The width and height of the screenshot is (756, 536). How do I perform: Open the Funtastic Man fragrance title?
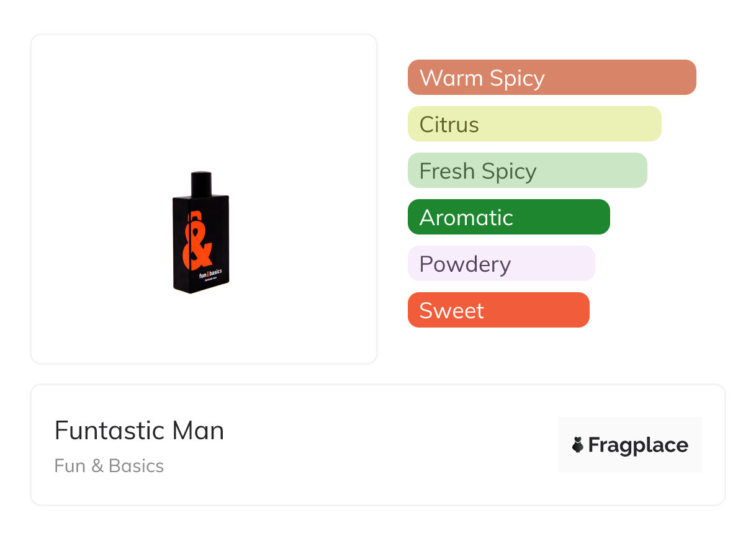139,431
